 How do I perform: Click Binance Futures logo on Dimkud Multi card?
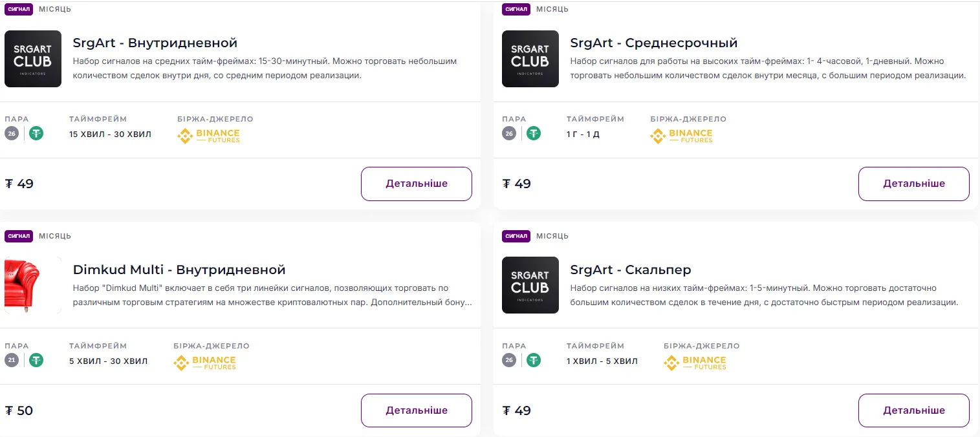coord(205,363)
